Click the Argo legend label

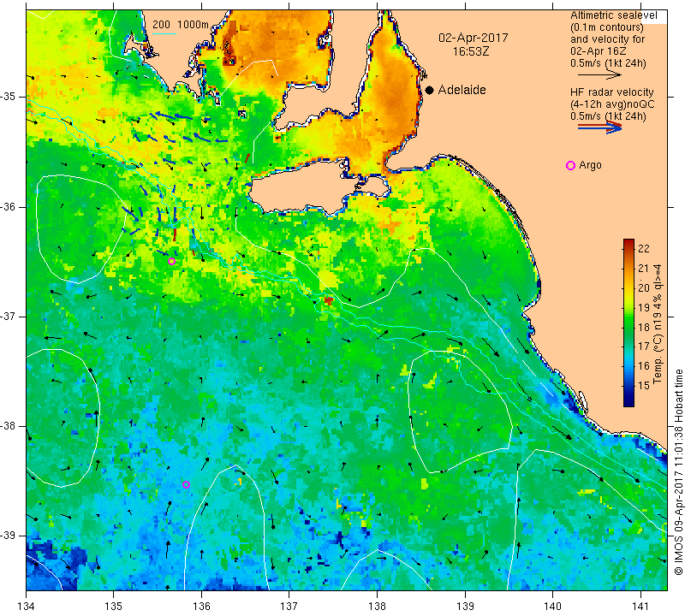click(590, 165)
